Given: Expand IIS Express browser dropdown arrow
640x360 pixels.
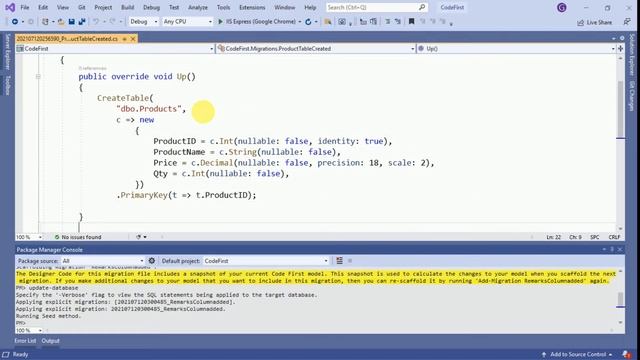Looking at the screenshot, I should [300, 22].
